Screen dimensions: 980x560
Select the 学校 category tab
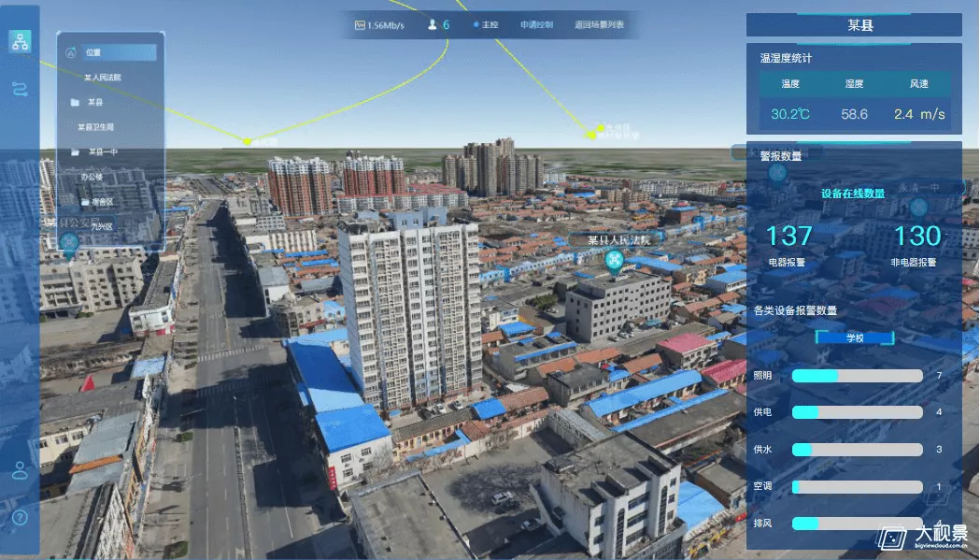click(855, 337)
